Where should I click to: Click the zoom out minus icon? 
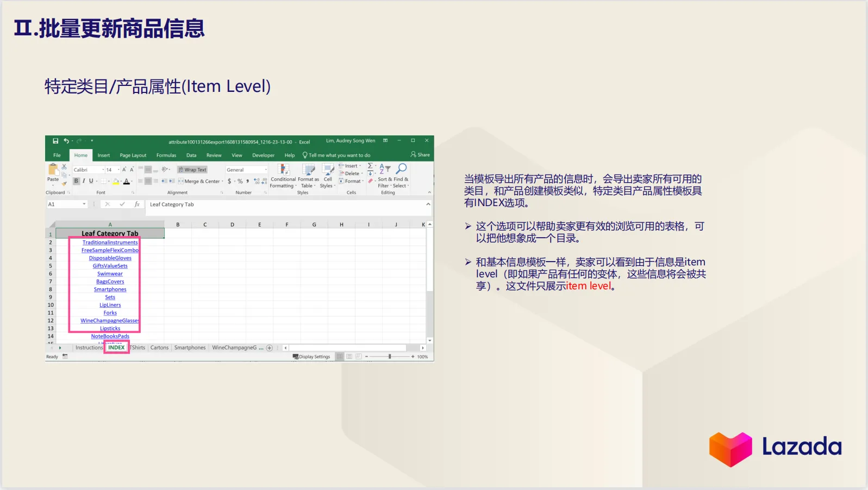[366, 357]
